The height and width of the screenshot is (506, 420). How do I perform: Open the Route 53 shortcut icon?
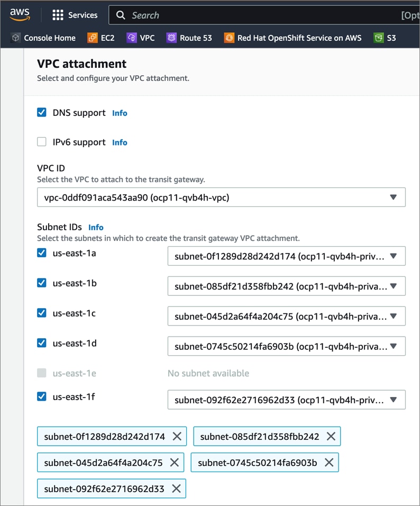pyautogui.click(x=171, y=38)
